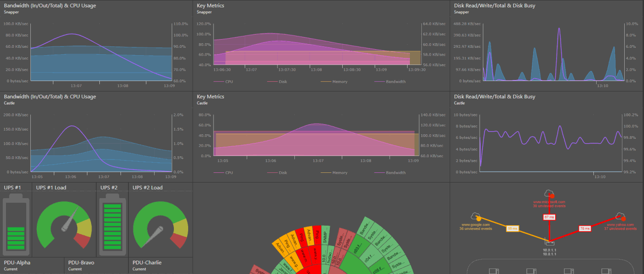The width and height of the screenshot is (644, 274).
Task: Click the 67 ms latency label
Action: pos(549,217)
